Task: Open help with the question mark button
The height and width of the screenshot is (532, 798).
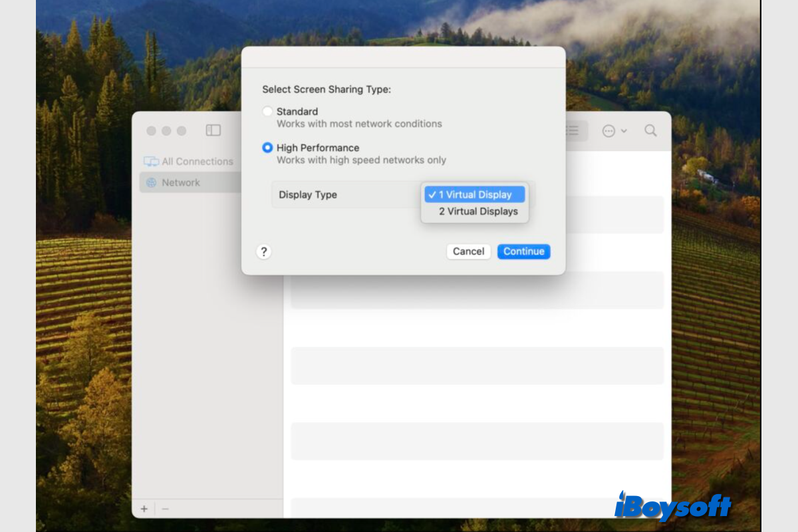Action: coord(264,251)
